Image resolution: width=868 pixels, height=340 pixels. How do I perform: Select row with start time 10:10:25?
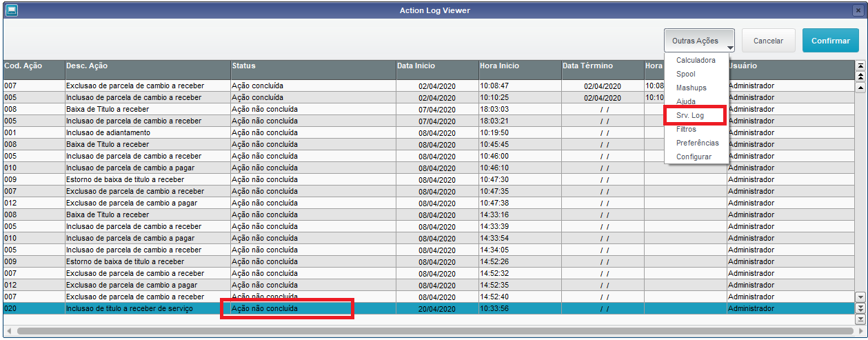click(429, 97)
